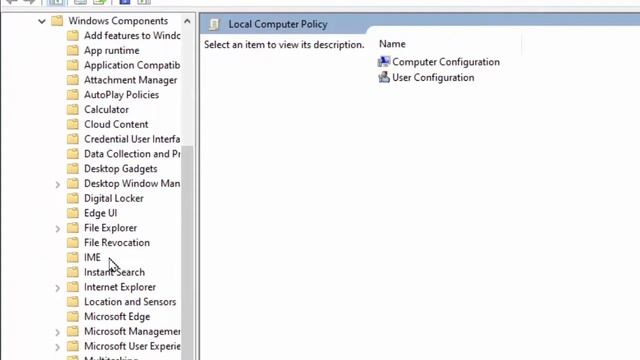640x360 pixels.
Task: Open Computer Configuration in the list
Action: click(446, 62)
